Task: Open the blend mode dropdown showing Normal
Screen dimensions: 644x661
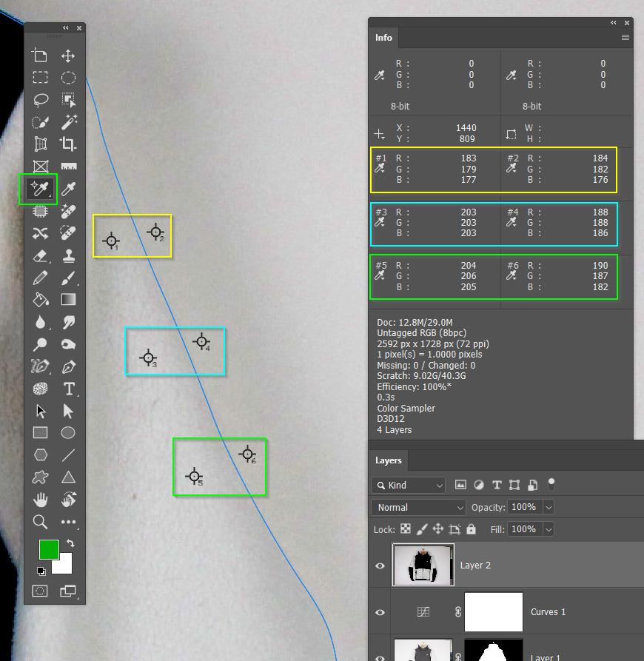Action: pos(418,507)
